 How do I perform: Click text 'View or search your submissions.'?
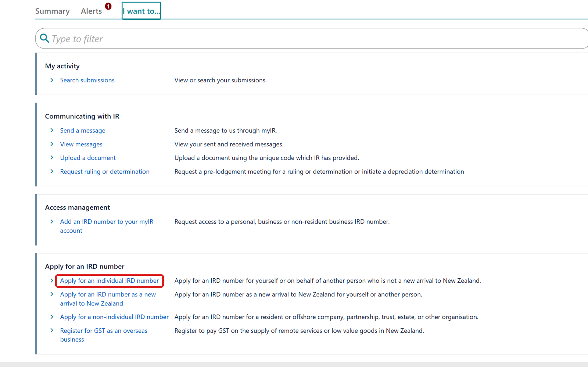point(220,80)
